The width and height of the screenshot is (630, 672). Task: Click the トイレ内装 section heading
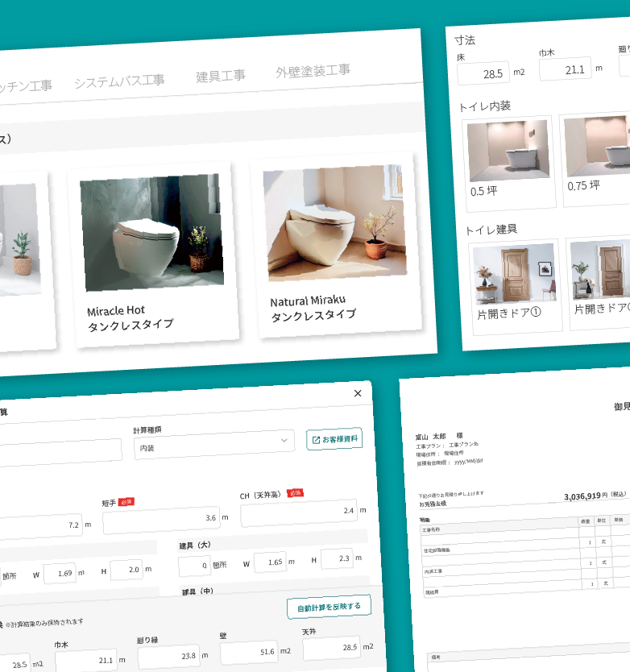485,106
